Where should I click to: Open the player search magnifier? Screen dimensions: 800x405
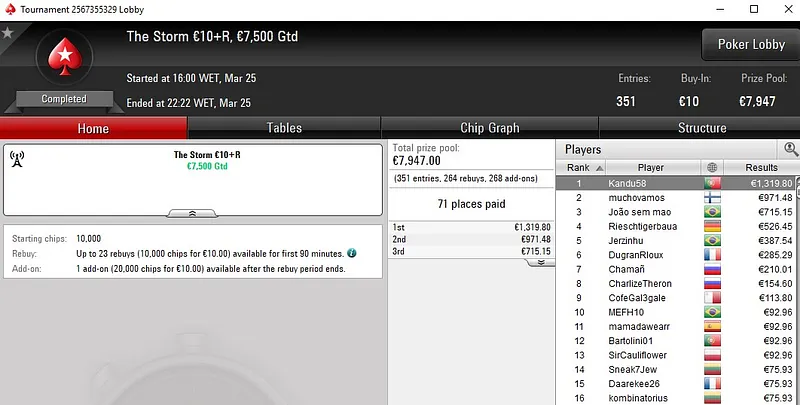[790, 149]
